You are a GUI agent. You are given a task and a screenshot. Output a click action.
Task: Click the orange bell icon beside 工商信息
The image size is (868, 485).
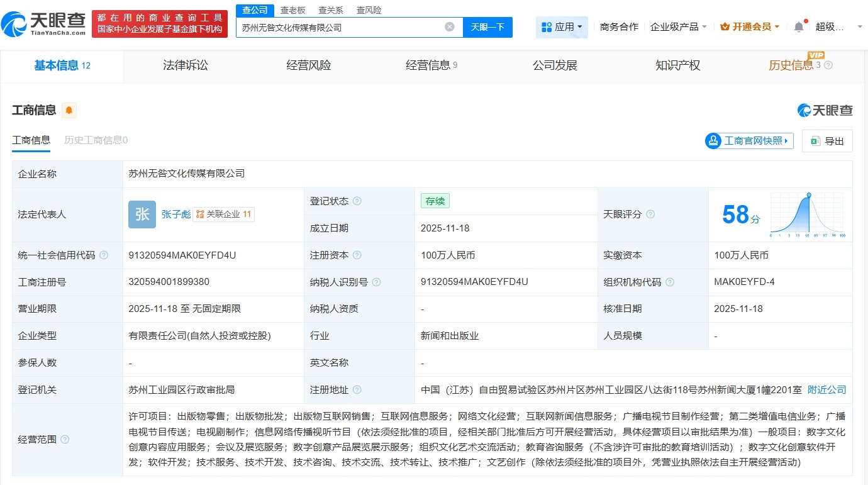69,109
